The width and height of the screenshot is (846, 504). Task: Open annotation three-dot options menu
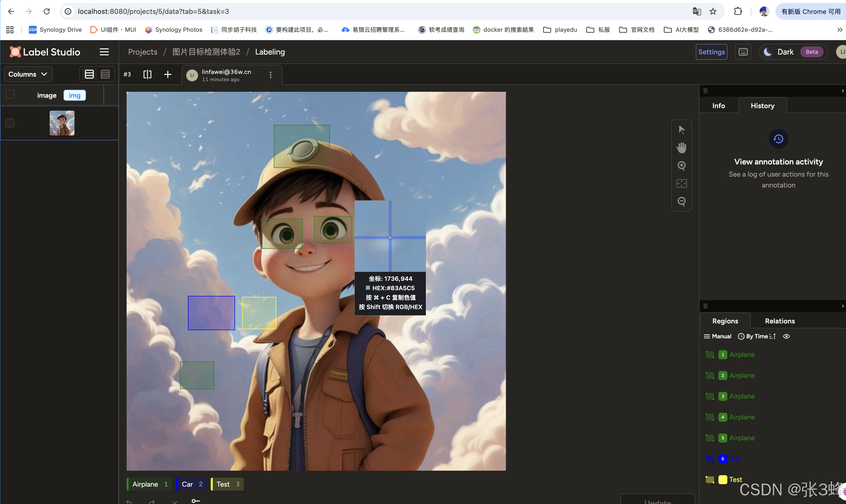(271, 75)
